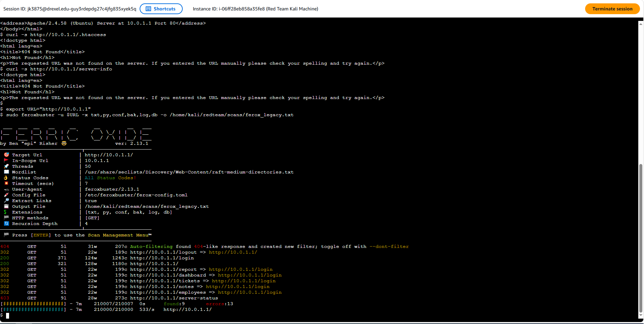Image resolution: width=644 pixels, height=324 pixels.
Task: Click the Threads rocket icon
Action: tap(6, 166)
